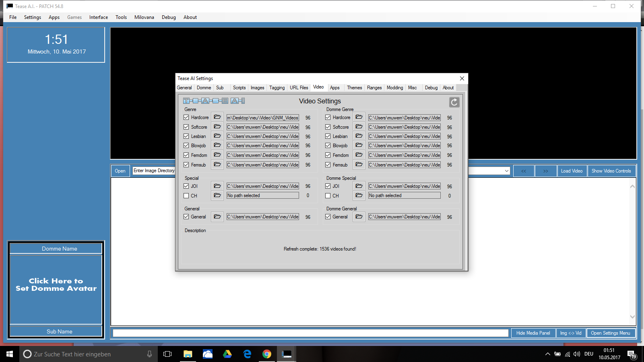Click Set Domme Avatar area

coord(56,289)
